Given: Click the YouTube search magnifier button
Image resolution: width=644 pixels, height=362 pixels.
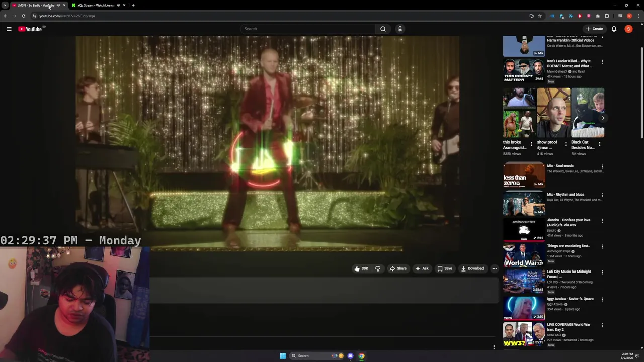Looking at the screenshot, I should click(x=383, y=29).
